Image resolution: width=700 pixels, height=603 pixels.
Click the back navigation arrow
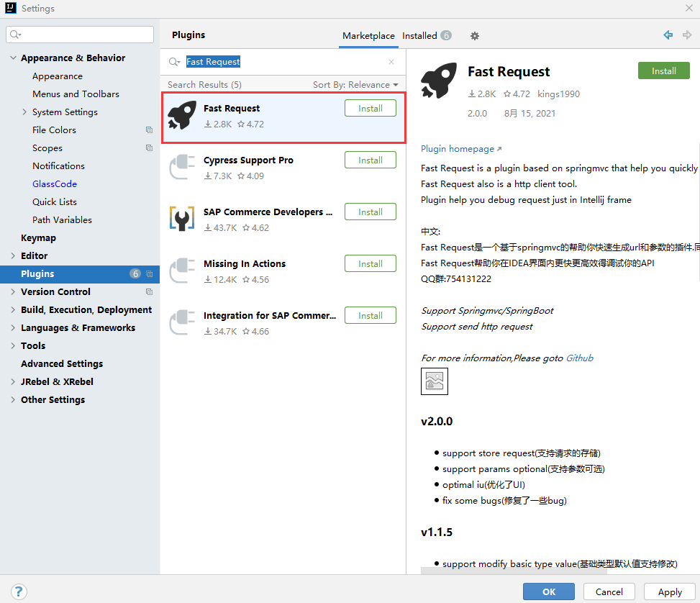click(667, 35)
